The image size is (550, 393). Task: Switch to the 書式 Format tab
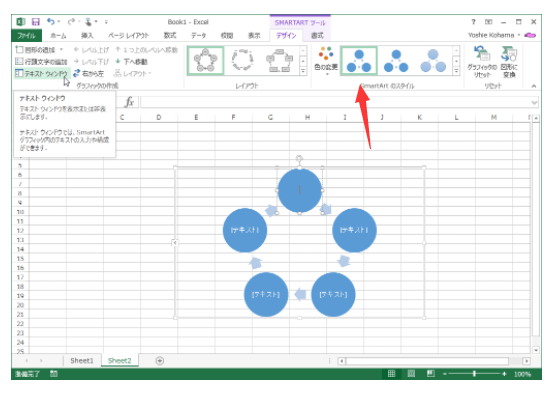(x=317, y=35)
